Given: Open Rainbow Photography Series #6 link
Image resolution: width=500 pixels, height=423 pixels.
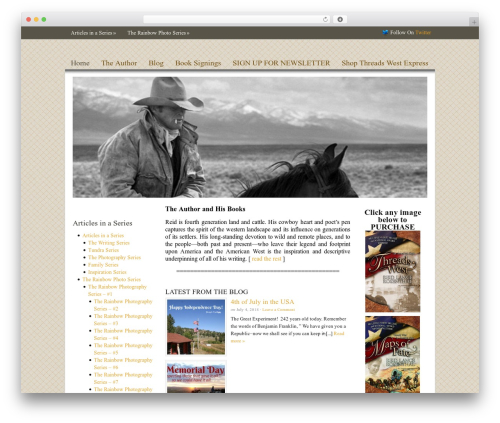Looking at the screenshot, I should 123,364.
